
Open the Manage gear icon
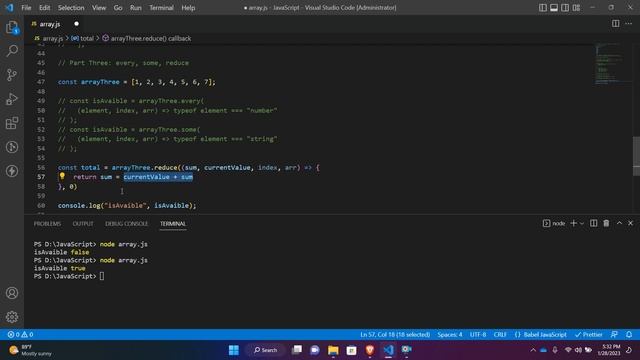pyautogui.click(x=12, y=317)
